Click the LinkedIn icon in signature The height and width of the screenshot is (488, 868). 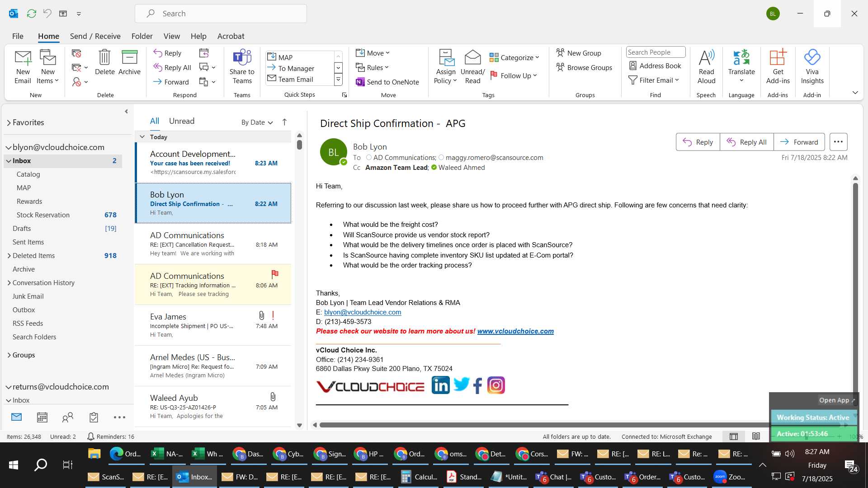point(440,385)
